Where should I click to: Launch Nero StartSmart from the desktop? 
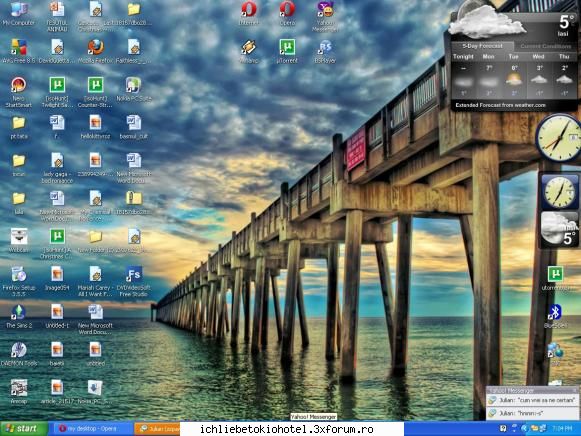click(x=19, y=93)
